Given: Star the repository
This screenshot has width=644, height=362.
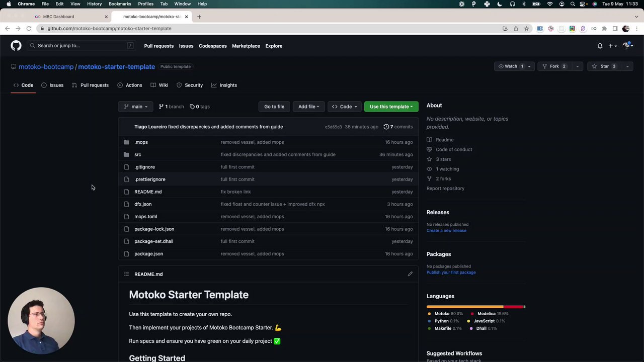Looking at the screenshot, I should (604, 66).
